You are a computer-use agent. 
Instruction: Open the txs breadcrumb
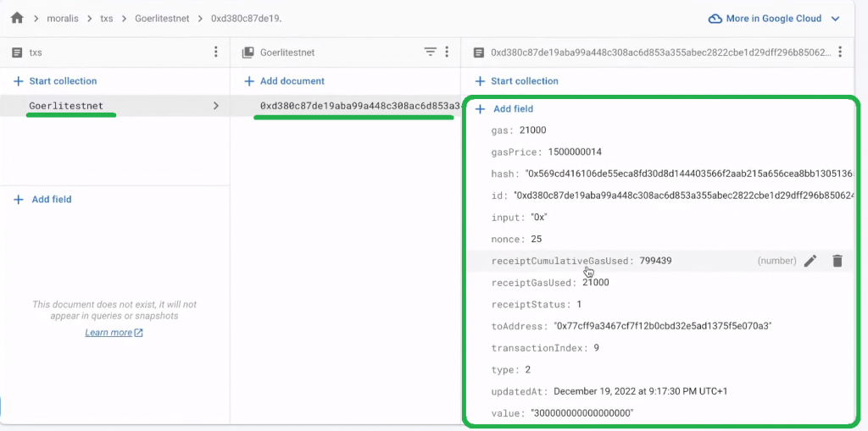tap(106, 19)
